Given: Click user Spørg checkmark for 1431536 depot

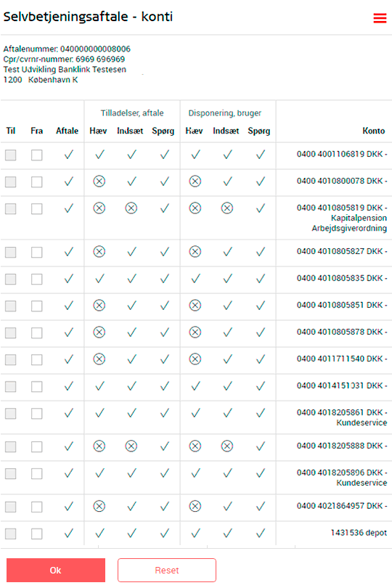Looking at the screenshot, I should pyautogui.click(x=261, y=533).
